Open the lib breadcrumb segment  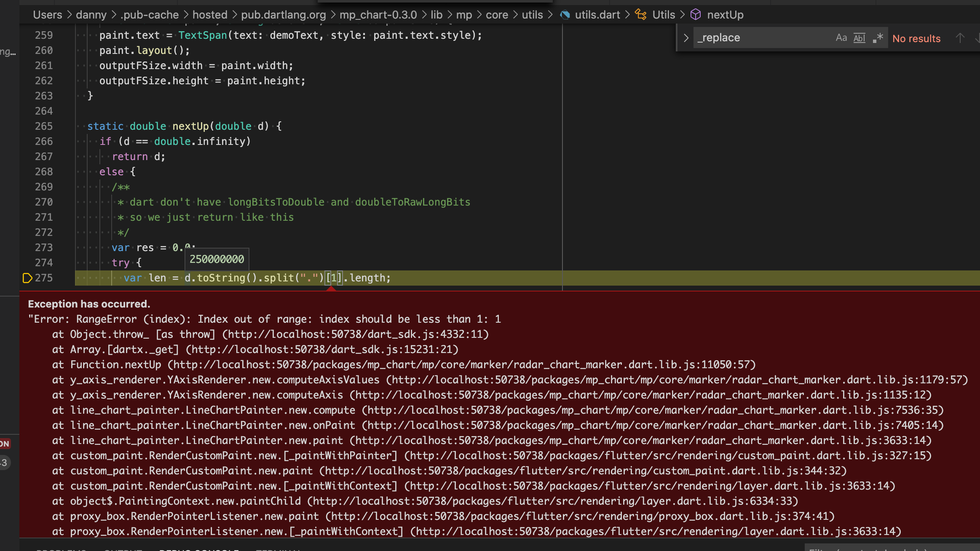tap(436, 15)
